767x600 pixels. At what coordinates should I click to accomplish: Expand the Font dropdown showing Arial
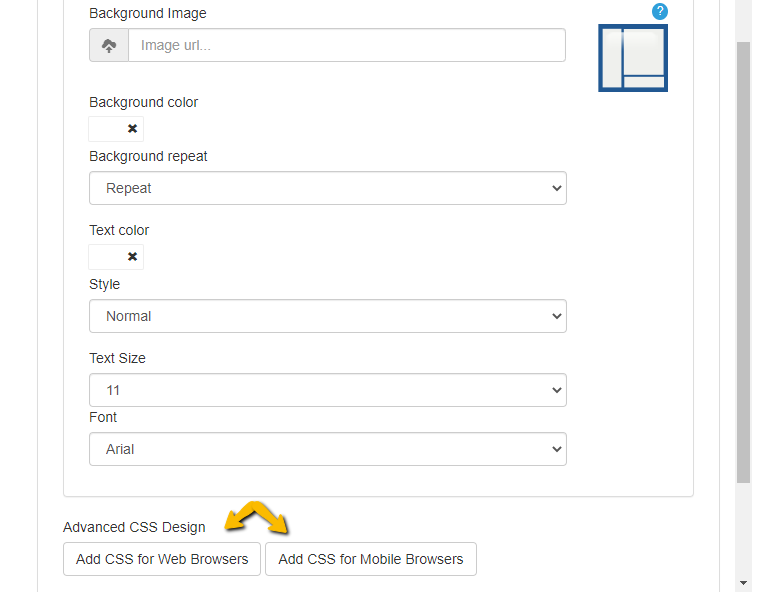[x=327, y=449]
